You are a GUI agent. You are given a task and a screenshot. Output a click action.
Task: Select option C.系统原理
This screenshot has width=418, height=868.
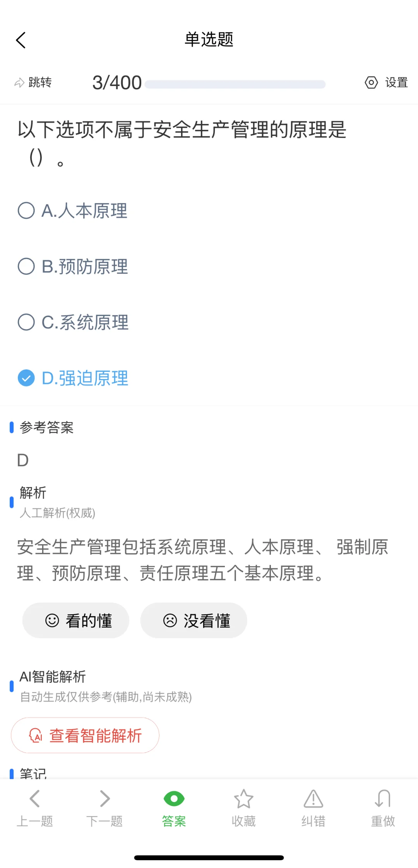click(73, 322)
